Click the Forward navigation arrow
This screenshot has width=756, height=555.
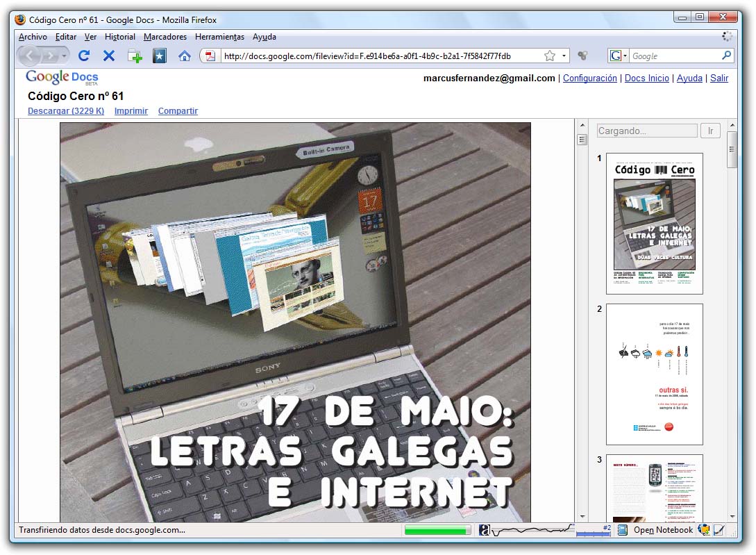pyautogui.click(x=50, y=56)
